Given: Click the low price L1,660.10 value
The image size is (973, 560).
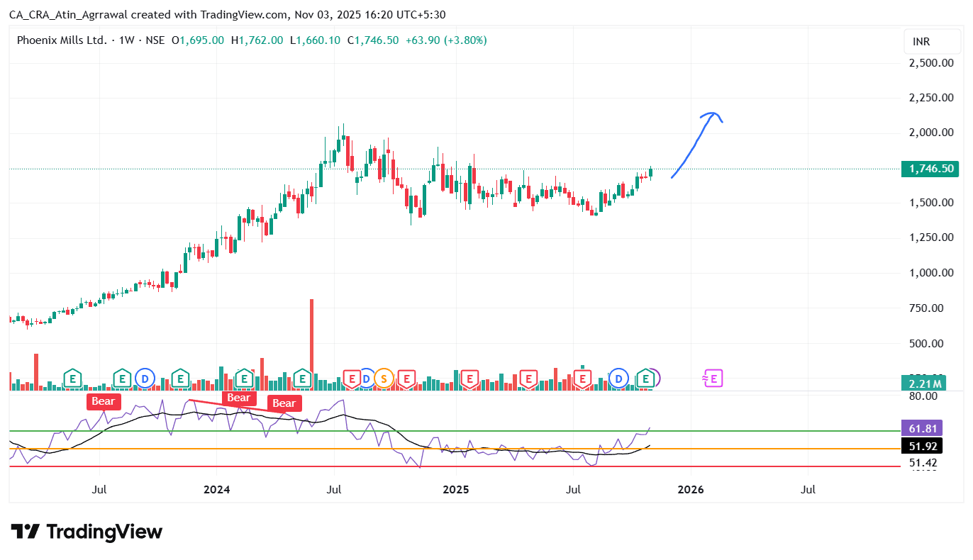Looking at the screenshot, I should pos(315,40).
